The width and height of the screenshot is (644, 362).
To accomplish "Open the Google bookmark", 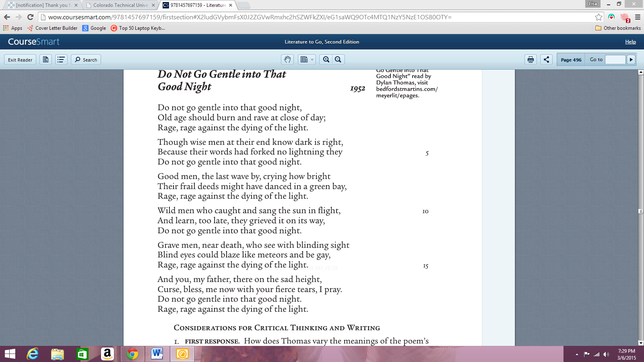I will coord(94,28).
